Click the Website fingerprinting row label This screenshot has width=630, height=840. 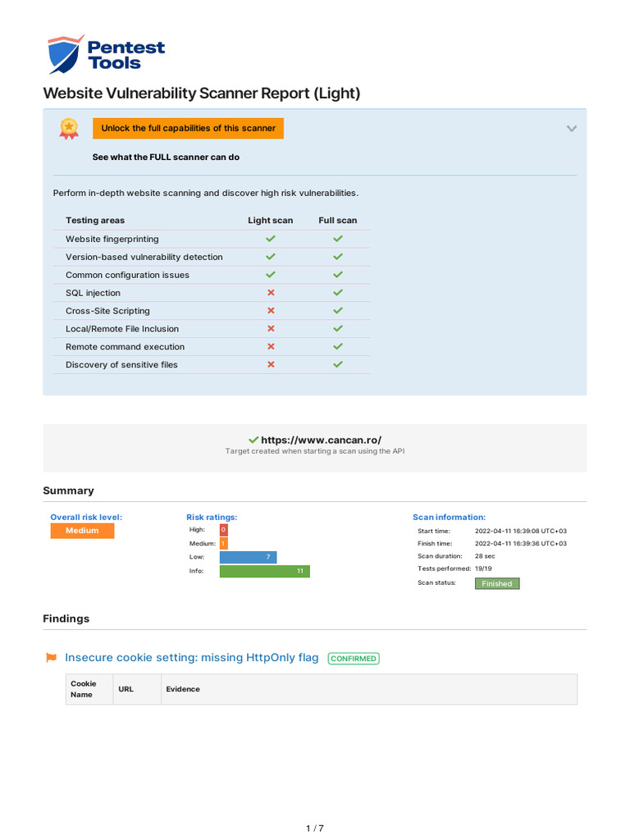[x=112, y=239]
